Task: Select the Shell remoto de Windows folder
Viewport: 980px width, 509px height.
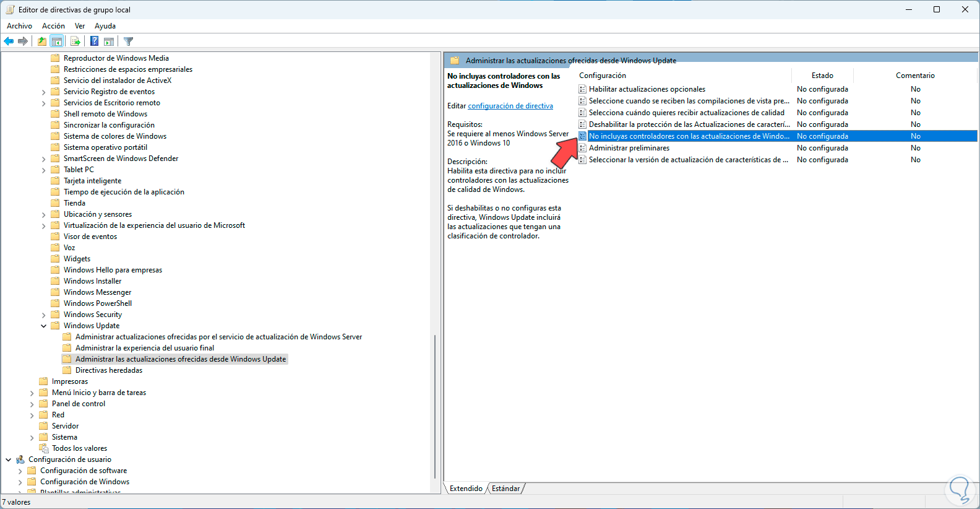Action: [x=106, y=114]
